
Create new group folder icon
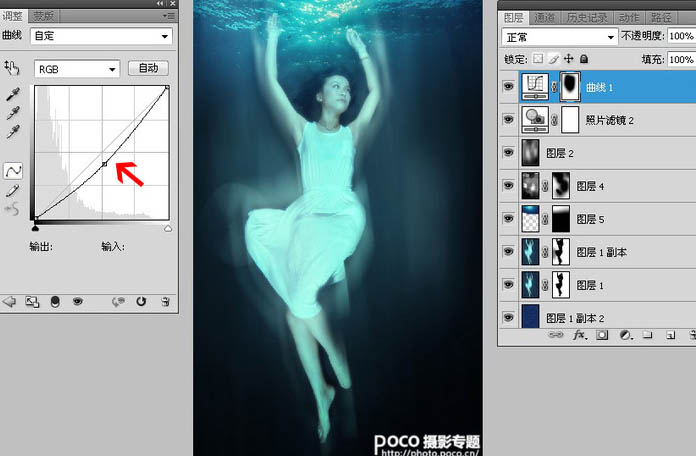[x=648, y=335]
